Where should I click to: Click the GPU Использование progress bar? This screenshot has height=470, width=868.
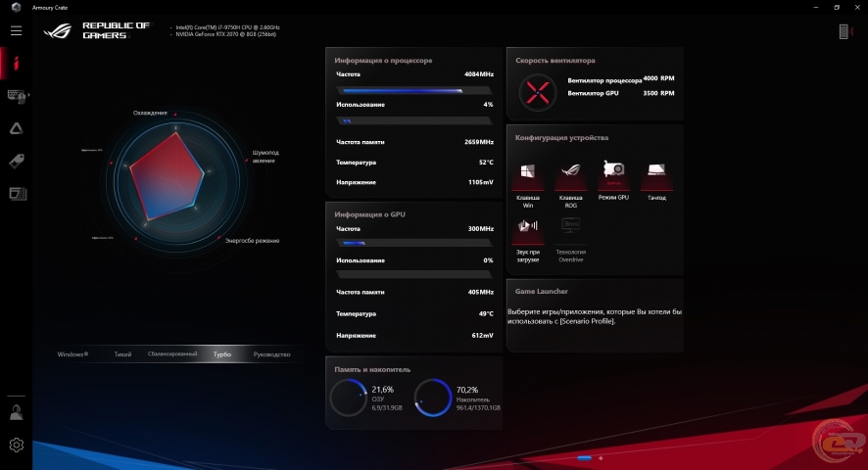click(x=413, y=274)
